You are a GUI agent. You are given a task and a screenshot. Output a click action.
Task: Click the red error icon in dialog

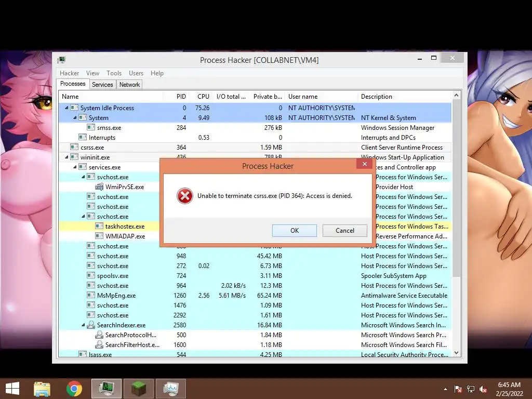(184, 196)
